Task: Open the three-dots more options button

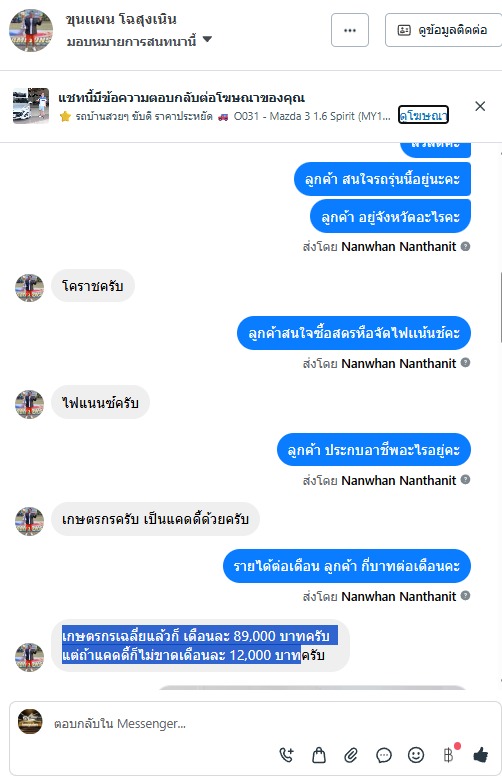Action: (x=350, y=30)
